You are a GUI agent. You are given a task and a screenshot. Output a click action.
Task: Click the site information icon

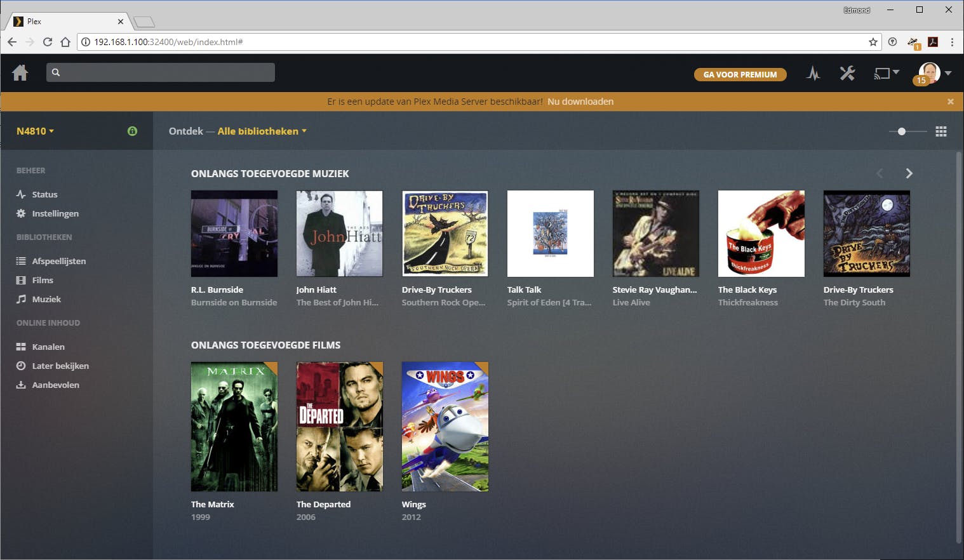[x=86, y=42]
